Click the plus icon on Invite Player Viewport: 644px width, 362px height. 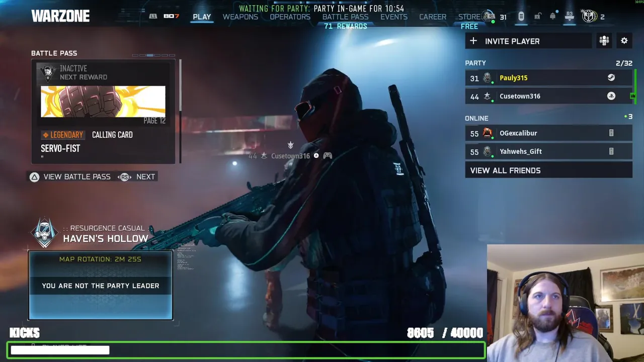(473, 41)
